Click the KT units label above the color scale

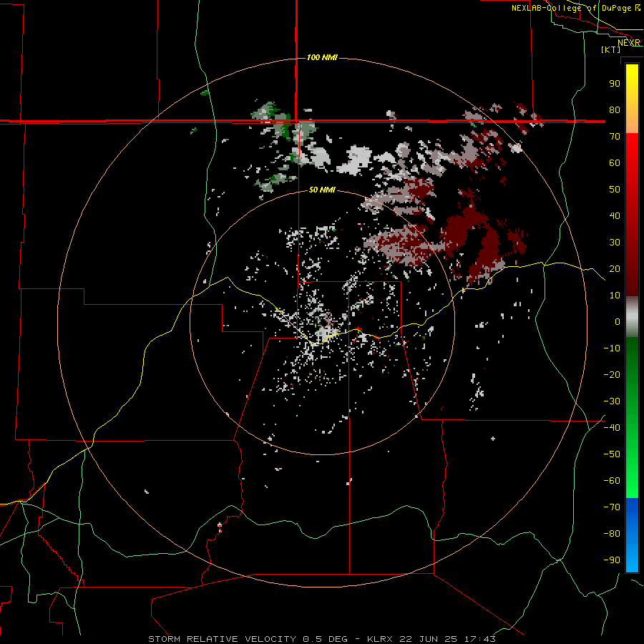610,49
